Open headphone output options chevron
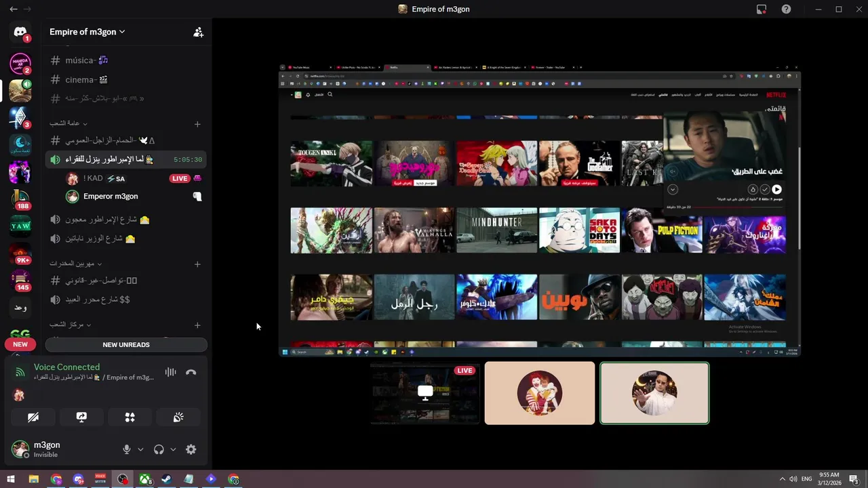The image size is (868, 488). 173,449
